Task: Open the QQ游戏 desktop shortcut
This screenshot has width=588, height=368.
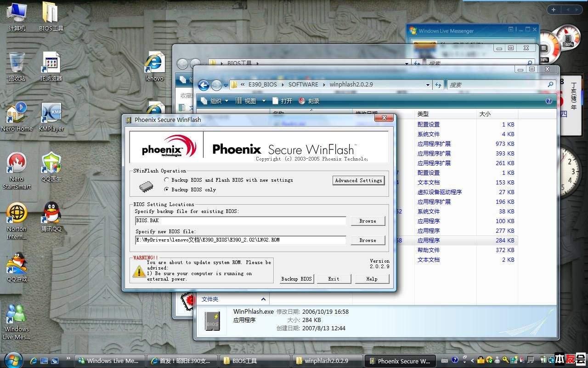Action: click(17, 267)
